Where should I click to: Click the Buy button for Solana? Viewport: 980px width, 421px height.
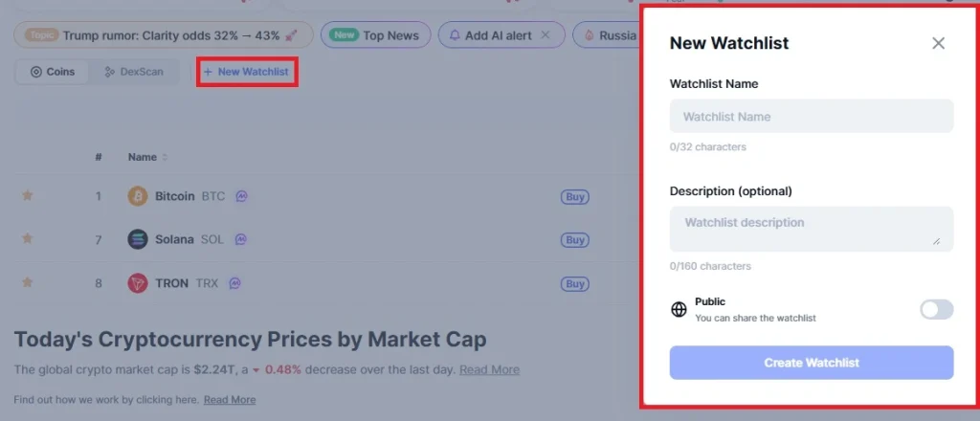575,240
